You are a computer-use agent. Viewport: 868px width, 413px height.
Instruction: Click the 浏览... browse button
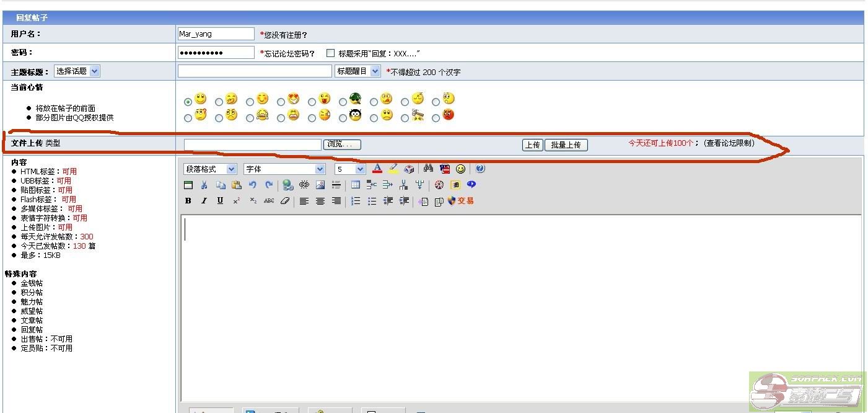(x=342, y=144)
